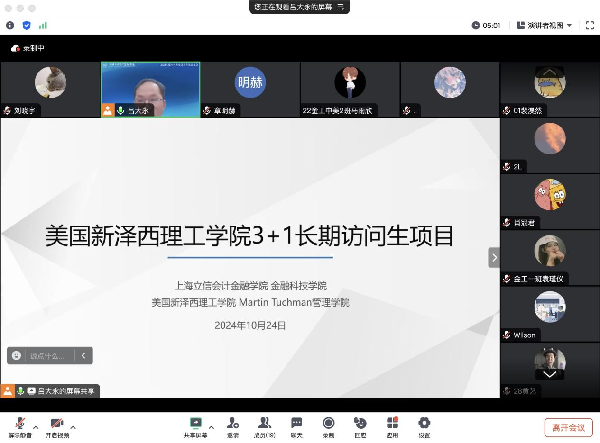
Task: Click the Share Screen icon
Action: pyautogui.click(x=195, y=423)
